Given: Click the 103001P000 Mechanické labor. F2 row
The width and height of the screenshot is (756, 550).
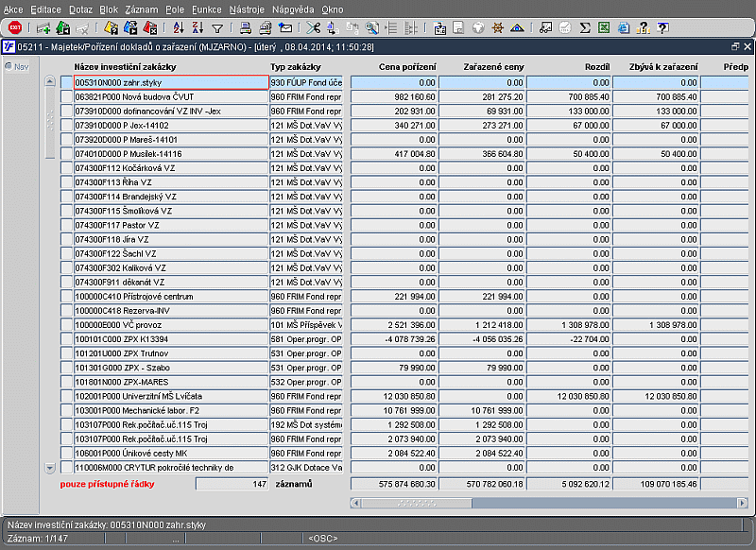Looking at the screenshot, I should coord(171,411).
